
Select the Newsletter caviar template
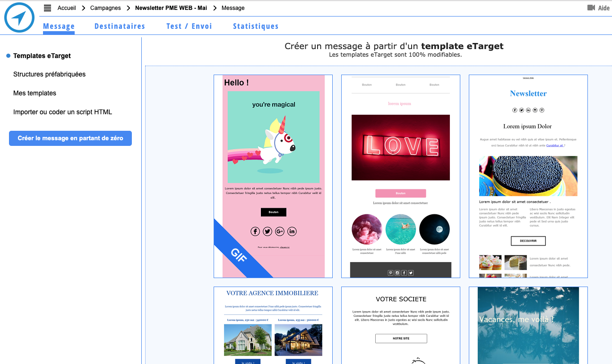(528, 176)
